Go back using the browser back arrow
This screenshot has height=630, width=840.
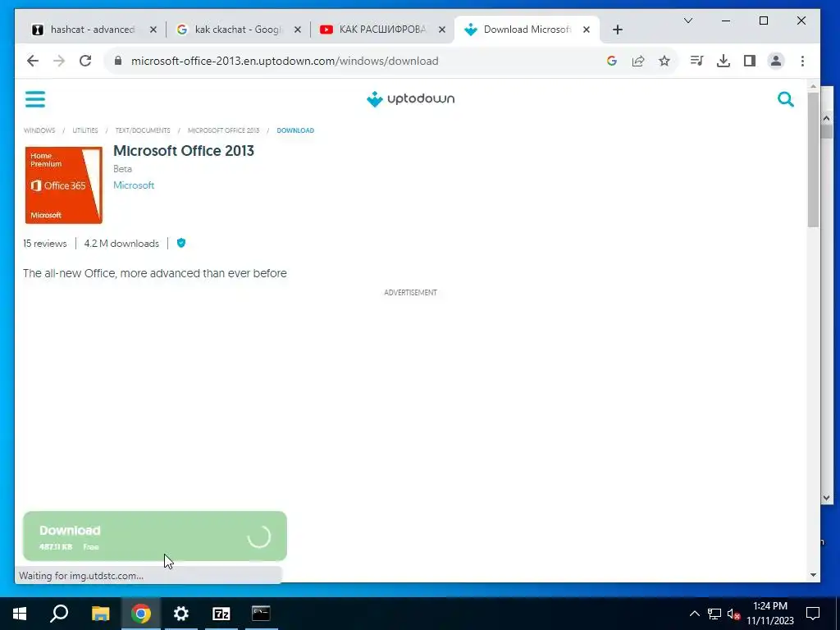tap(33, 61)
